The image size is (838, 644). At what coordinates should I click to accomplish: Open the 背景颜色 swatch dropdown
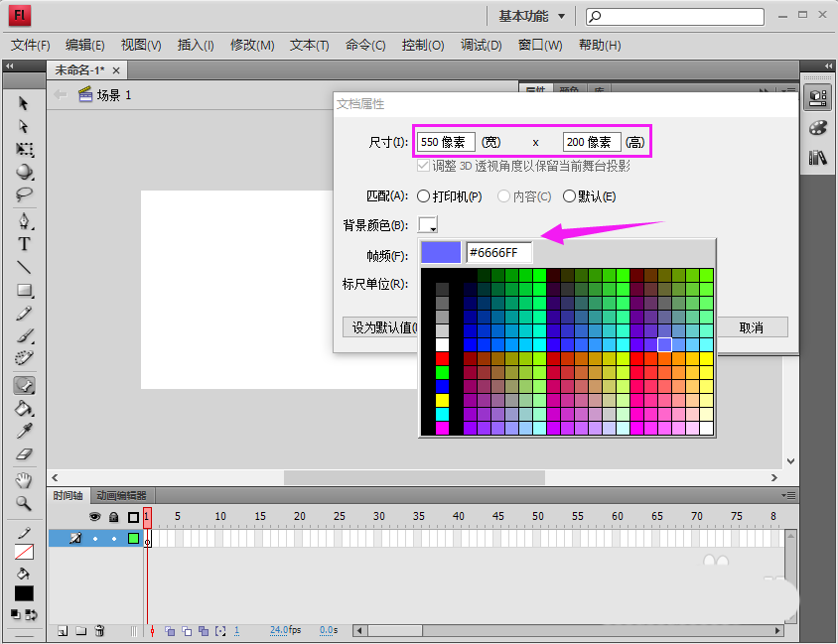point(428,224)
